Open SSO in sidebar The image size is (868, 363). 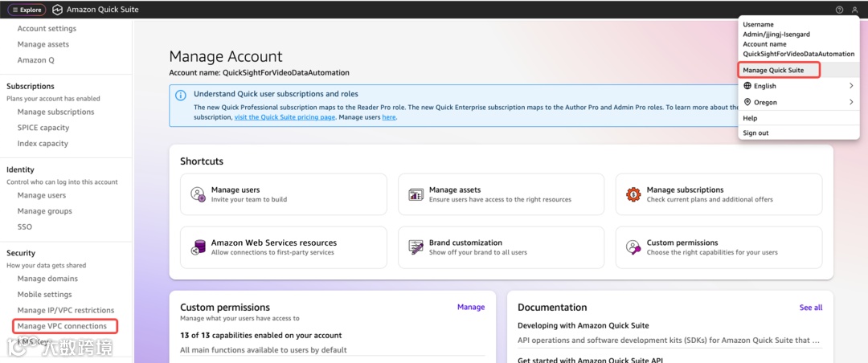click(25, 226)
